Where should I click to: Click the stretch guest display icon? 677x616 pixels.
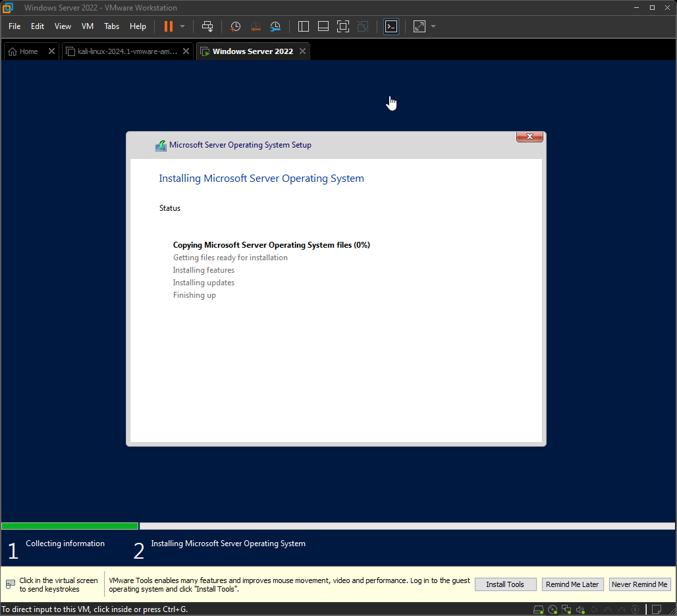pos(420,26)
